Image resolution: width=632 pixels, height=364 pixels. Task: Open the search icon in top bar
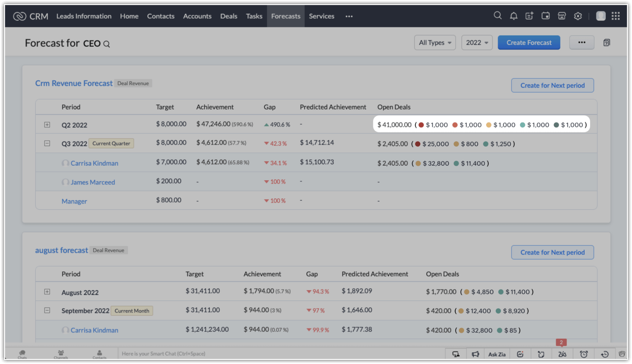coord(498,16)
